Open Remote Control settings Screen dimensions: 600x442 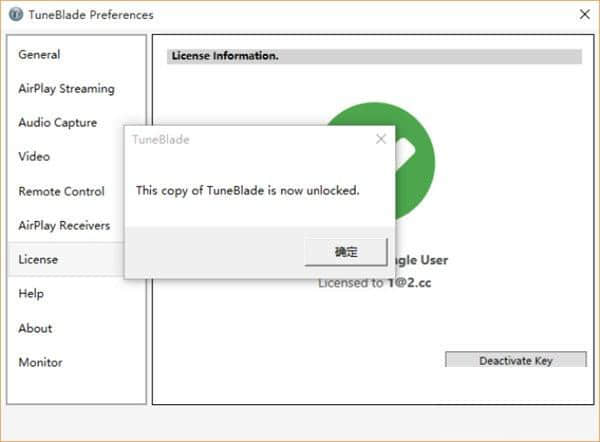click(61, 191)
